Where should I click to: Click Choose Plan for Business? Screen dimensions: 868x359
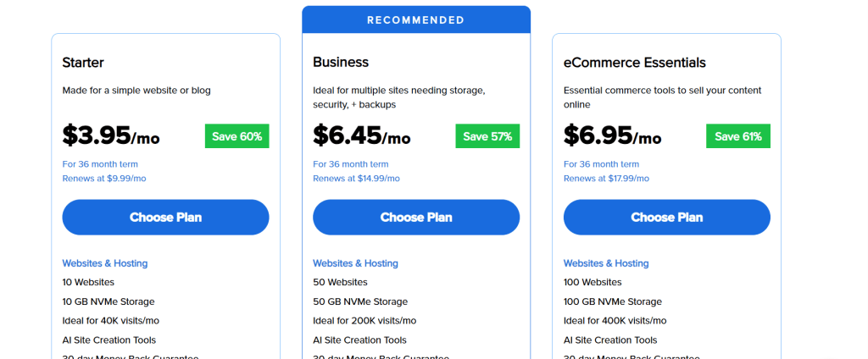(416, 218)
